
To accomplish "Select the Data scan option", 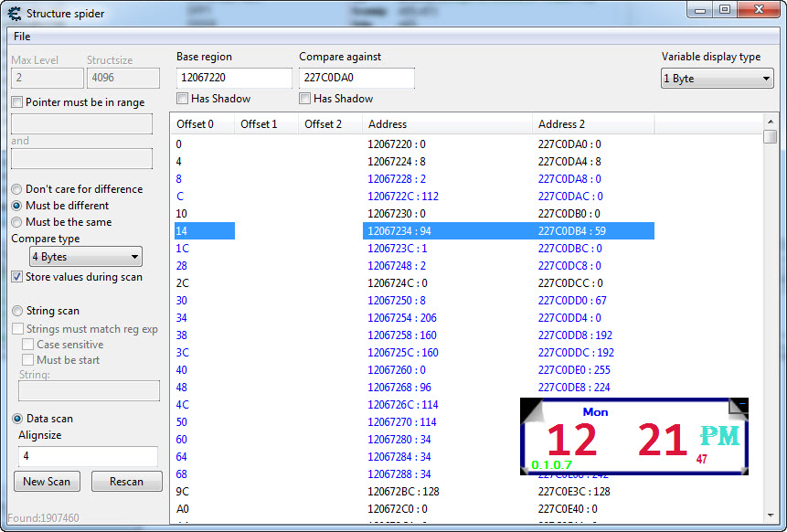I will click(x=16, y=419).
